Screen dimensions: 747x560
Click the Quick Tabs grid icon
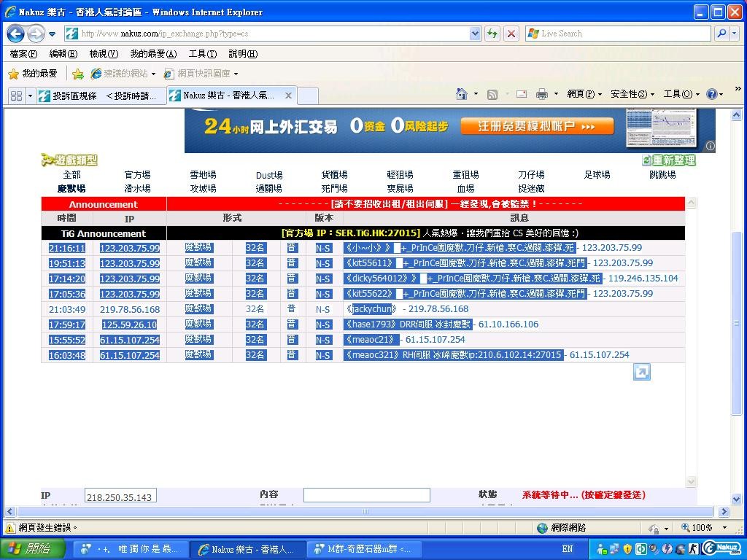[16, 96]
